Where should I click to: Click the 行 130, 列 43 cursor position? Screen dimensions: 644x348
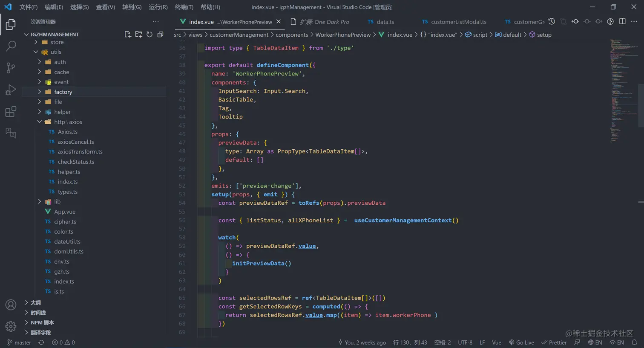[410, 342]
